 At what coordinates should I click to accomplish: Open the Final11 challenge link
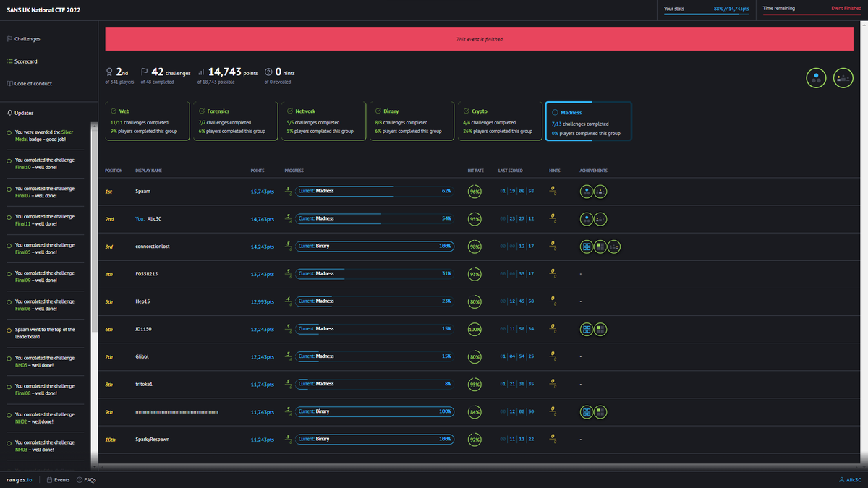(x=23, y=224)
